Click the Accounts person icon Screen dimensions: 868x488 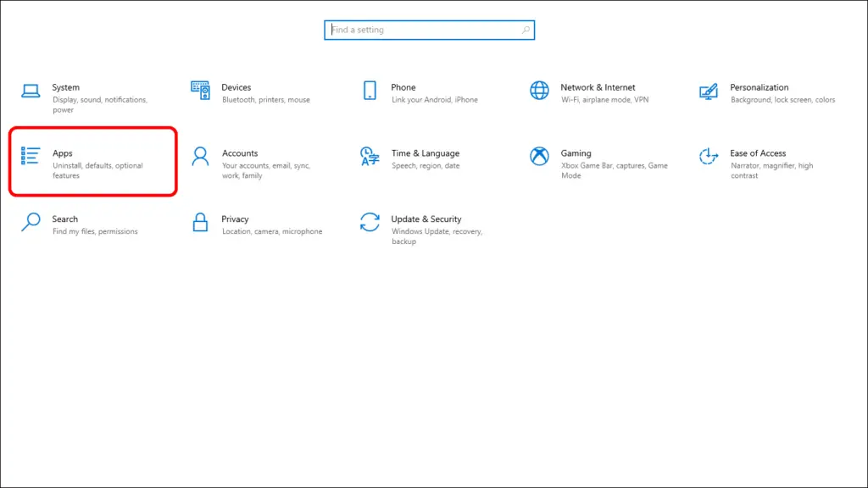[200, 157]
